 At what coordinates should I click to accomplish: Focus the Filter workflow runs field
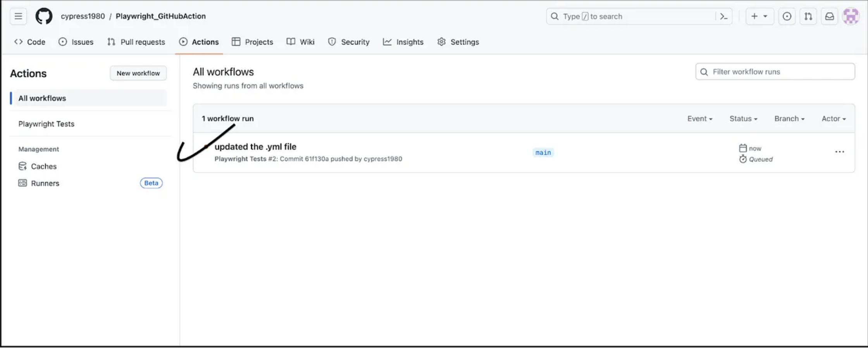[x=775, y=72]
